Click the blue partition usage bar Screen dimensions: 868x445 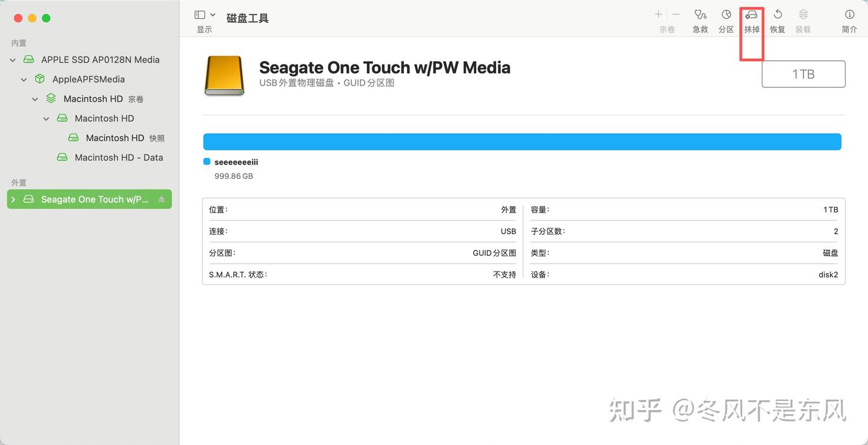pos(522,142)
